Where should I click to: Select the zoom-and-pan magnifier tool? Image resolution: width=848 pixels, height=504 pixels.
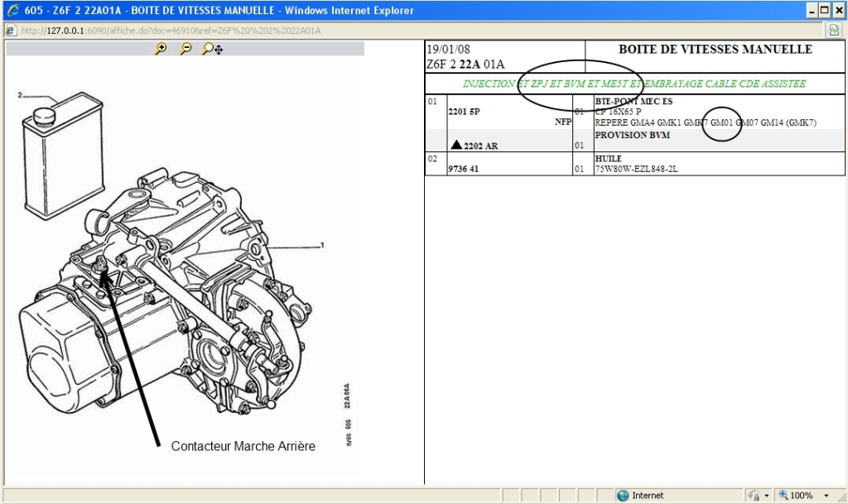[x=212, y=49]
